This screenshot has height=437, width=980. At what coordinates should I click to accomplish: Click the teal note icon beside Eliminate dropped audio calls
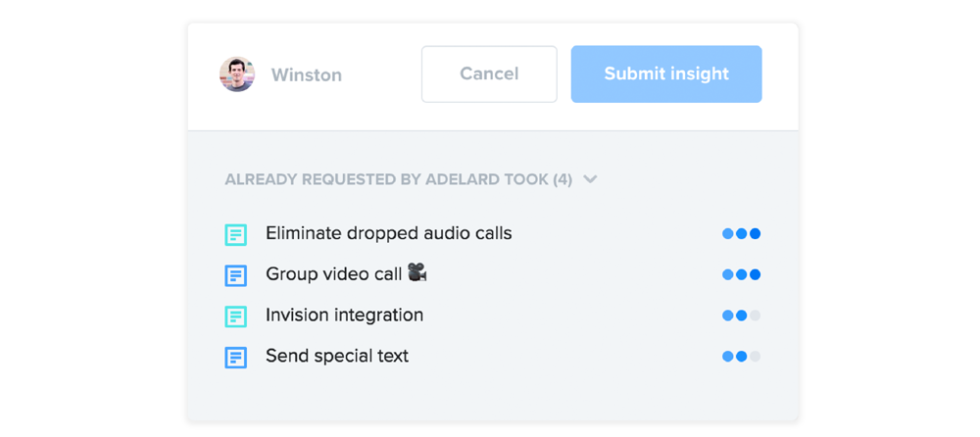tap(235, 235)
